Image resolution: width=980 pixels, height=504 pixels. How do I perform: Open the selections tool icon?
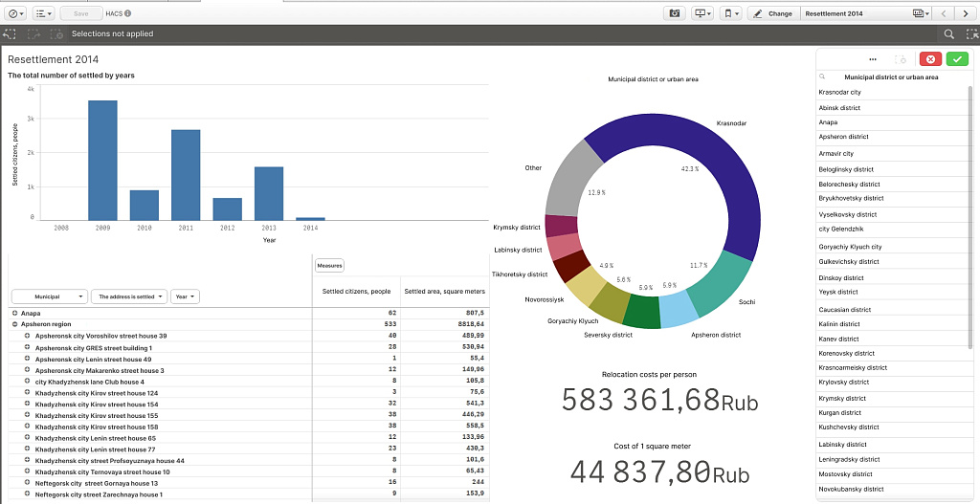click(x=970, y=33)
